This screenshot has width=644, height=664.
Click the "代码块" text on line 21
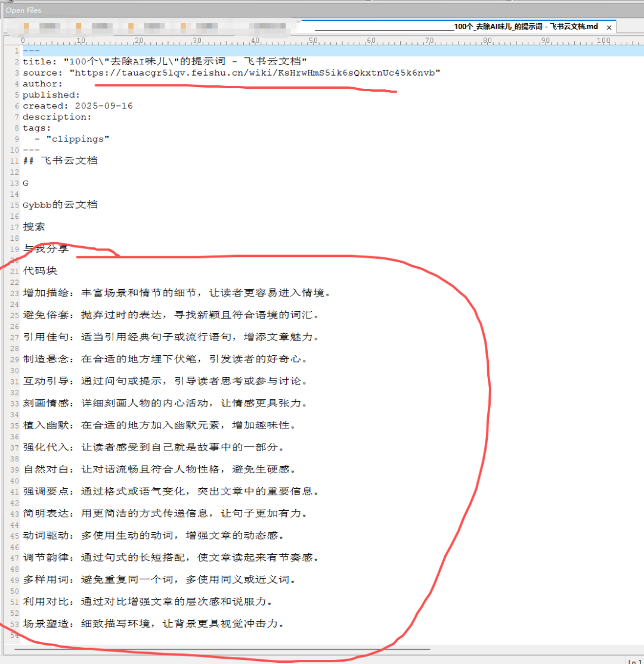(40, 271)
